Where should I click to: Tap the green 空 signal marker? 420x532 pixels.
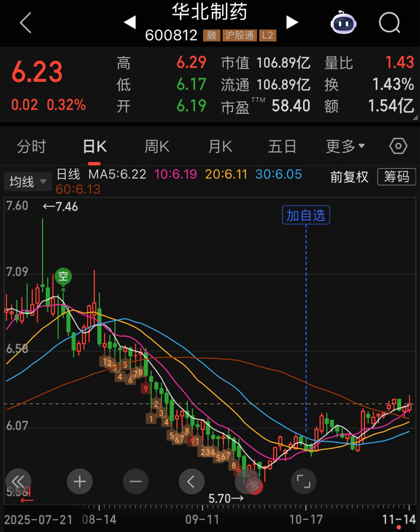(x=63, y=276)
